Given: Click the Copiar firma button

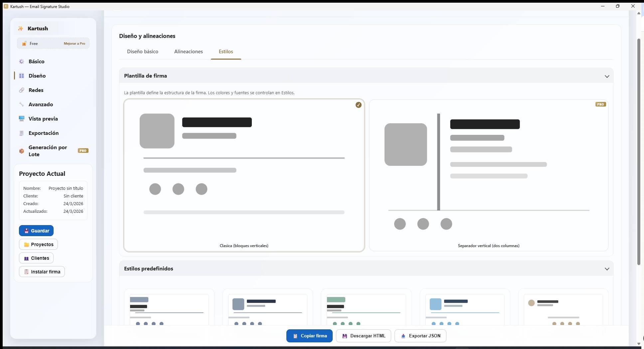Looking at the screenshot, I should 309,336.
